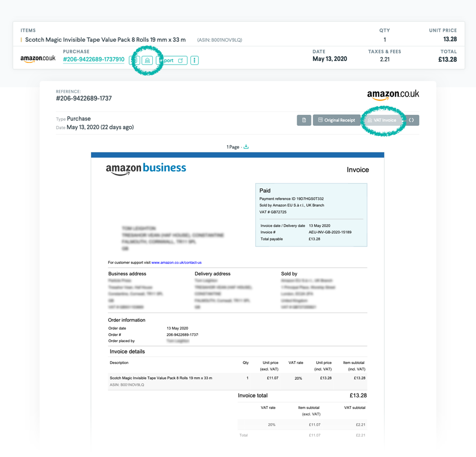
Task: Click the purchase total £13.28 in top row
Action: (447, 59)
